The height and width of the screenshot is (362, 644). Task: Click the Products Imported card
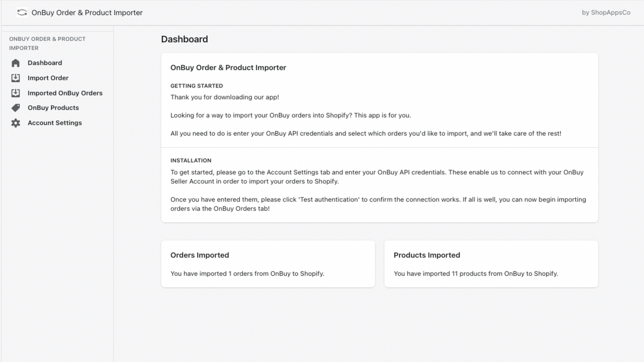pos(491,264)
